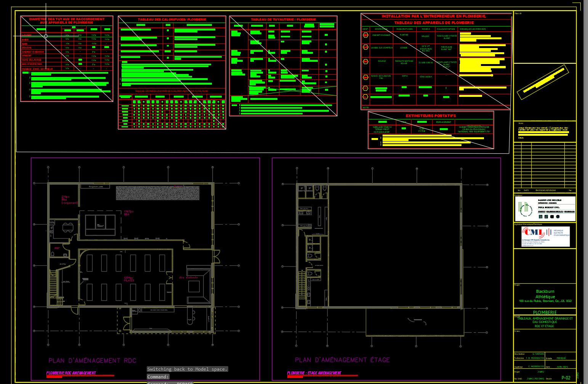This screenshot has width=588, height=384.
Task: Select the PLAN D'AMÉNAGEMENT RDC title text
Action: click(x=92, y=360)
